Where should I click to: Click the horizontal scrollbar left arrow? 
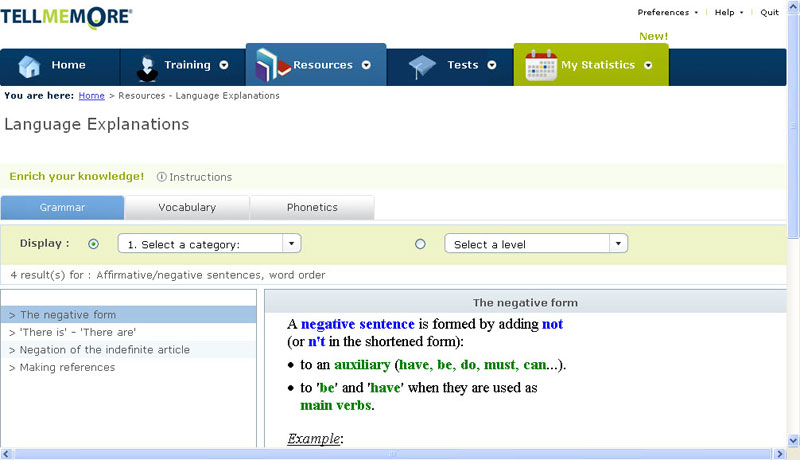6,454
